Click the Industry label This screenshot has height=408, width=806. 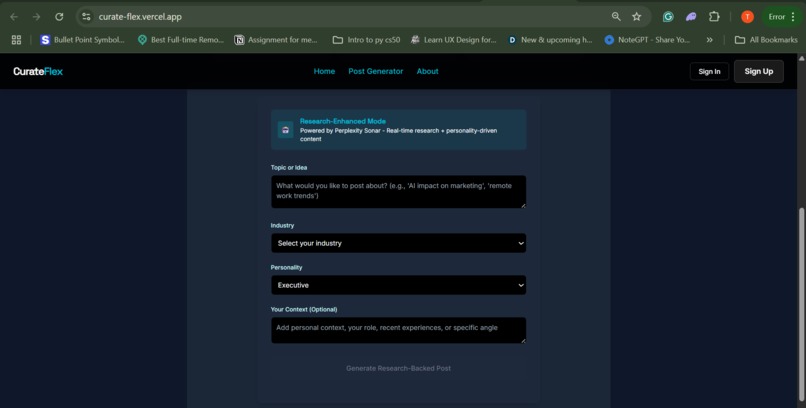tap(282, 226)
